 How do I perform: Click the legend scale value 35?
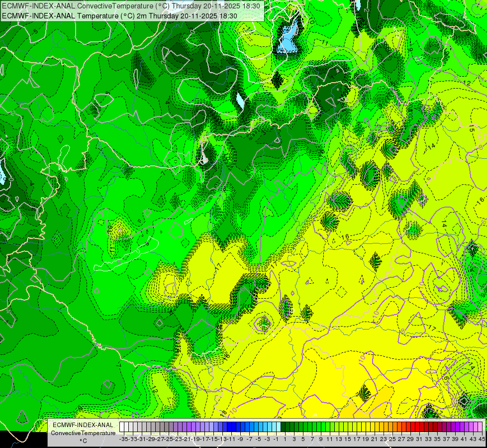point(437,440)
